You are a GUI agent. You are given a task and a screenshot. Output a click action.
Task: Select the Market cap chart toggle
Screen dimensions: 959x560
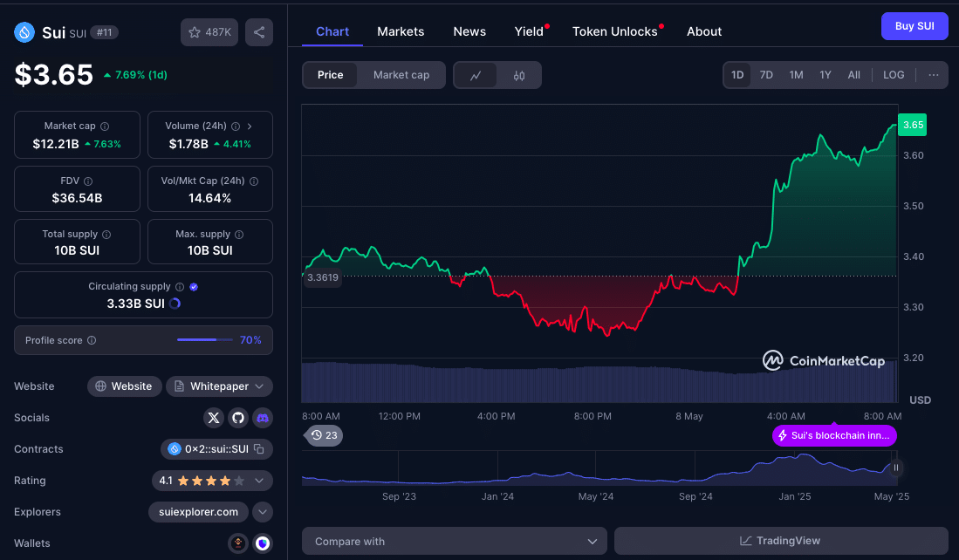tap(401, 75)
